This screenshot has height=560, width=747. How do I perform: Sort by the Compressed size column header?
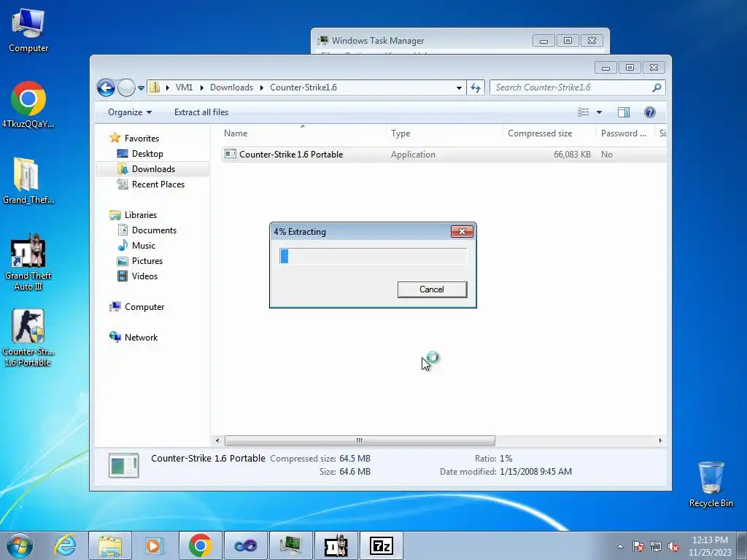[549, 134]
